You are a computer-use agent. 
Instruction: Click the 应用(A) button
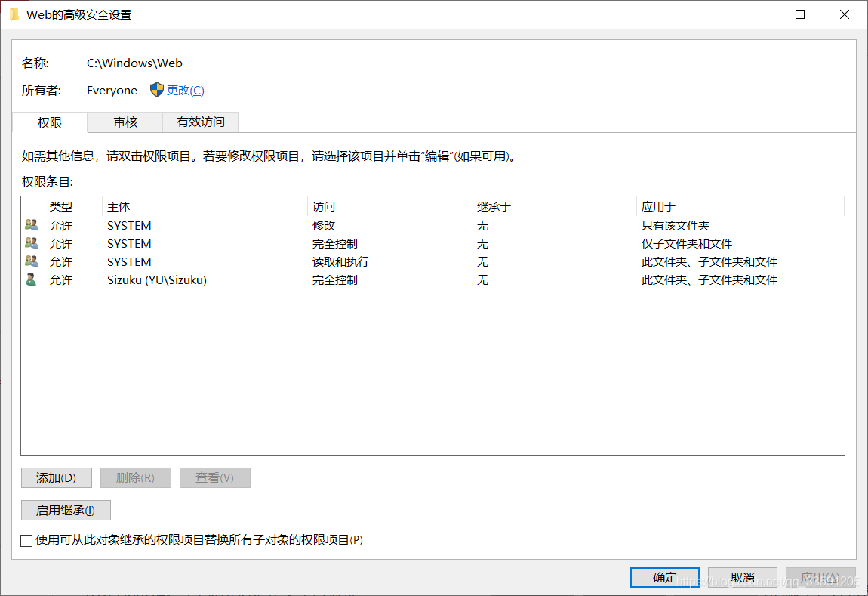click(820, 577)
